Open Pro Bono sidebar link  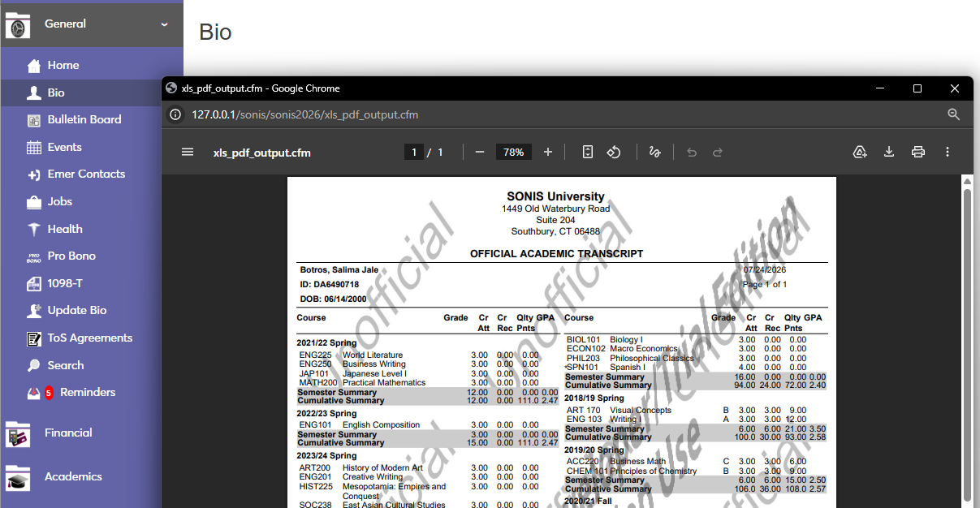coord(71,256)
